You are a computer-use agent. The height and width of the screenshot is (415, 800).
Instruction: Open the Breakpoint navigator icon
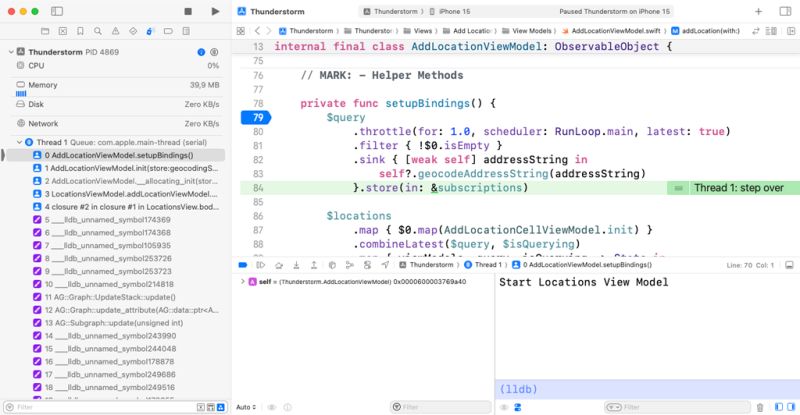coord(168,31)
